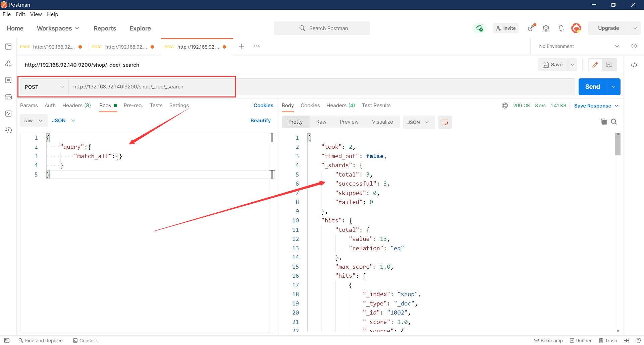Switch to request Headers (8) tab
The height and width of the screenshot is (345, 644).
point(76,105)
